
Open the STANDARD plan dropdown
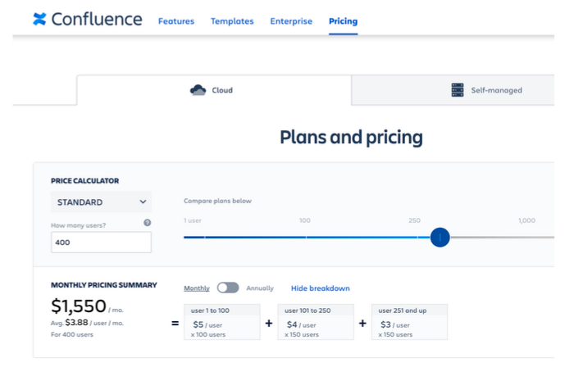[101, 202]
